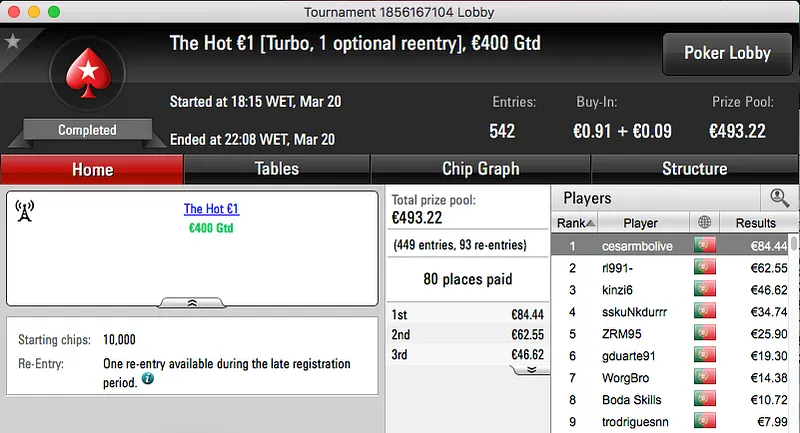Image resolution: width=800 pixels, height=433 pixels.
Task: Click Portugal flag next to cesarmbolive
Action: (x=704, y=246)
